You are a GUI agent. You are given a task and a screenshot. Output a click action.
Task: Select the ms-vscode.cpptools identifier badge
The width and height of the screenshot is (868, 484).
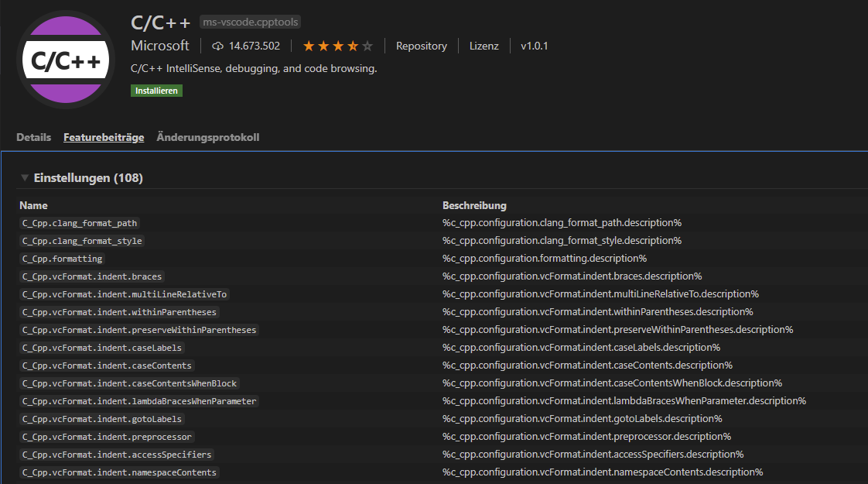tap(249, 22)
